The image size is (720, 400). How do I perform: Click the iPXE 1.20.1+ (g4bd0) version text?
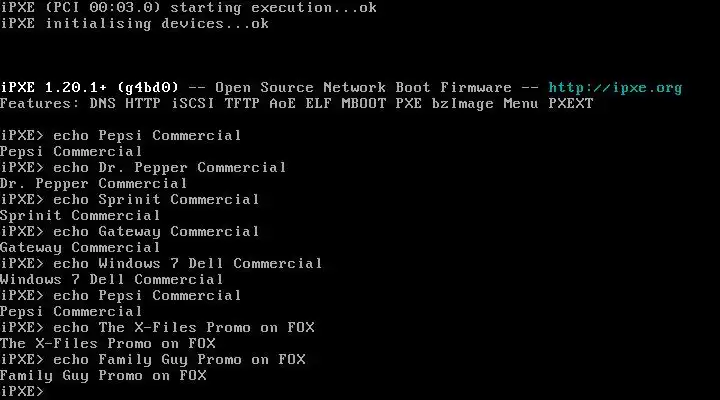point(90,88)
